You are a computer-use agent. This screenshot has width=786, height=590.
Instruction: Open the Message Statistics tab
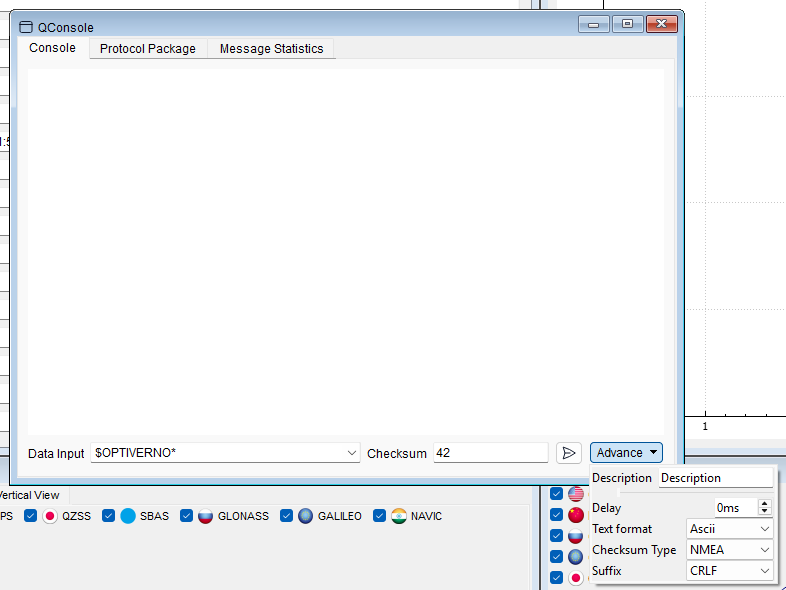pos(271,49)
